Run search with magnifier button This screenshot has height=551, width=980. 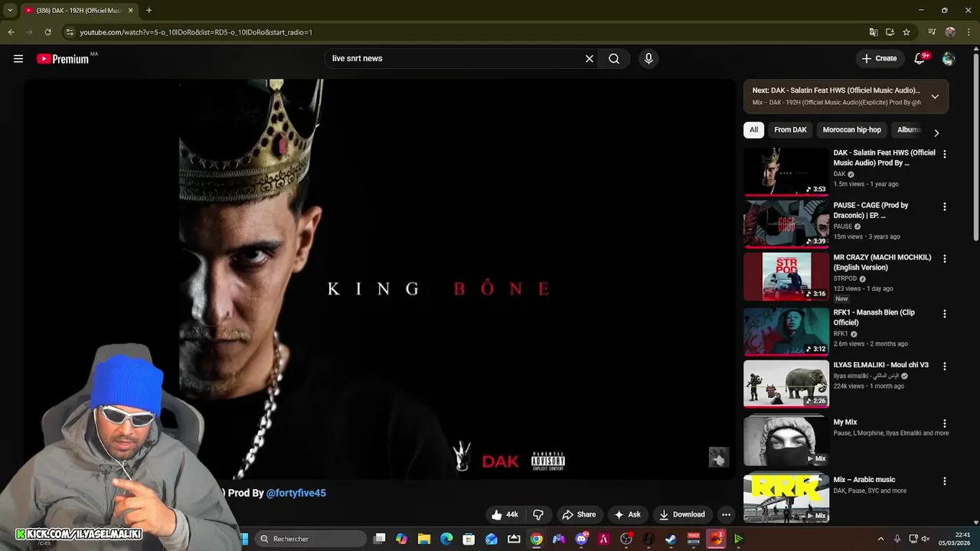[614, 58]
